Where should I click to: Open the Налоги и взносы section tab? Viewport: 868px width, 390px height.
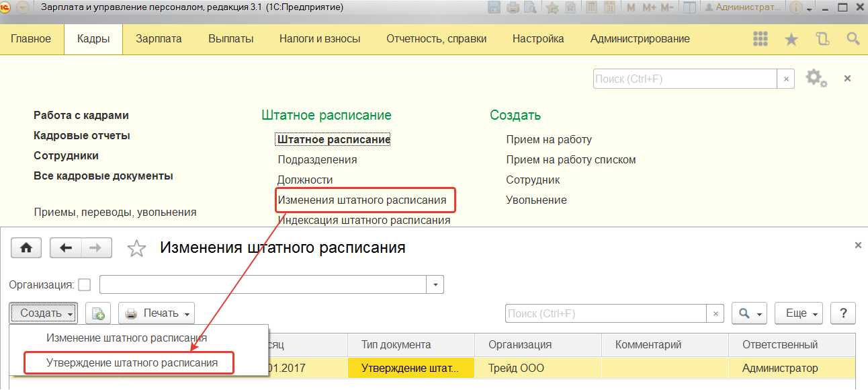pos(320,39)
